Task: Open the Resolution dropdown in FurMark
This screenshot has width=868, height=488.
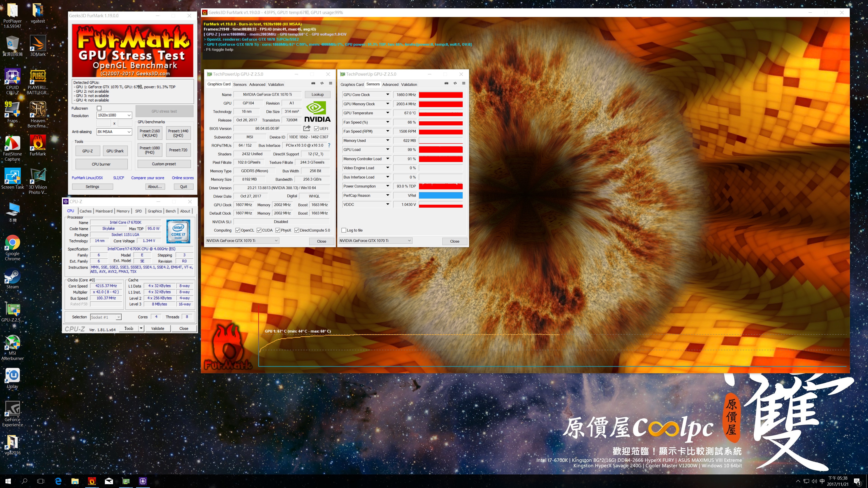Action: pos(114,115)
